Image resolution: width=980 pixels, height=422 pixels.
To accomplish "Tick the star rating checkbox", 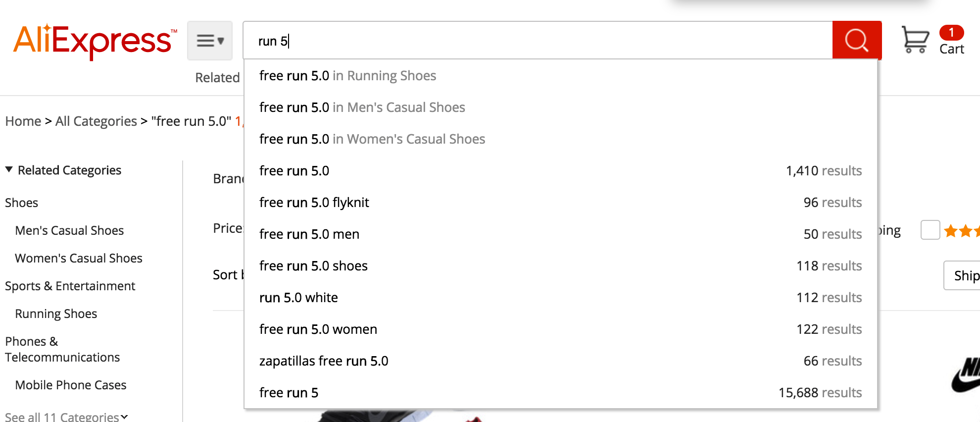I will point(930,230).
